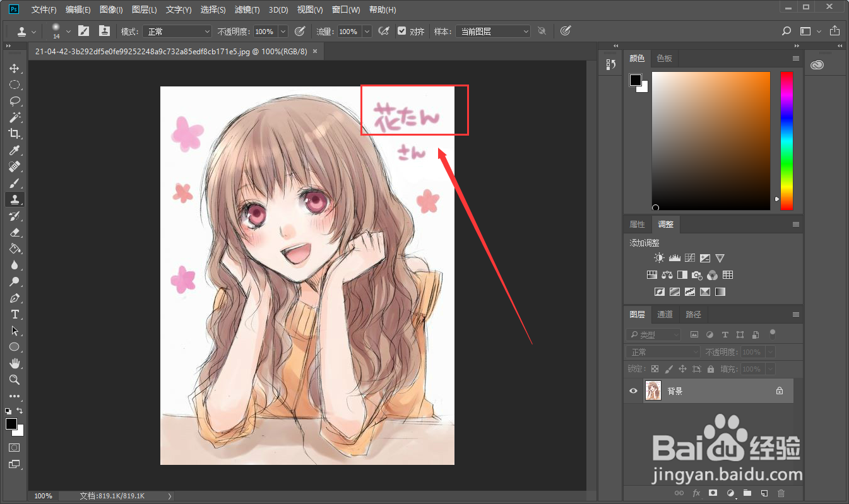Open the Layers panel menu button

[x=795, y=314]
